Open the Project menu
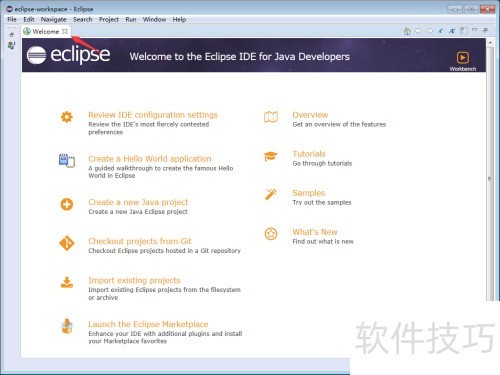The image size is (500, 375). (109, 19)
